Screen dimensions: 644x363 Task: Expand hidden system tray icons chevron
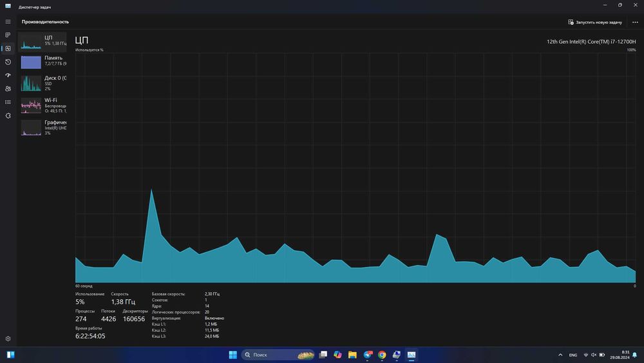560,355
